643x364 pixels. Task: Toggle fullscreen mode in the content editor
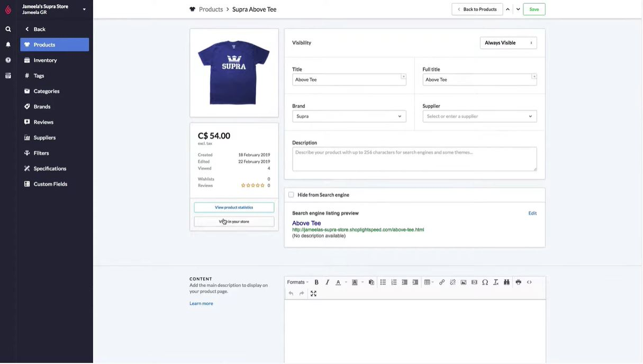[313, 293]
